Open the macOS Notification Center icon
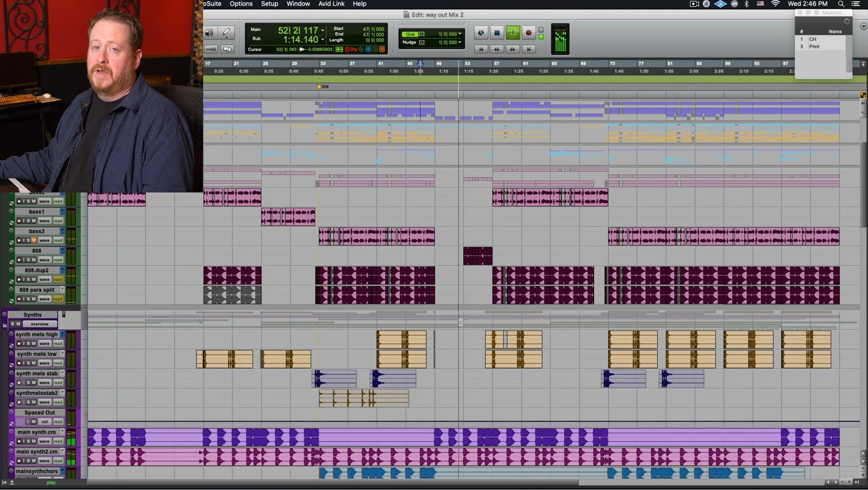The image size is (868, 490). (x=856, y=4)
